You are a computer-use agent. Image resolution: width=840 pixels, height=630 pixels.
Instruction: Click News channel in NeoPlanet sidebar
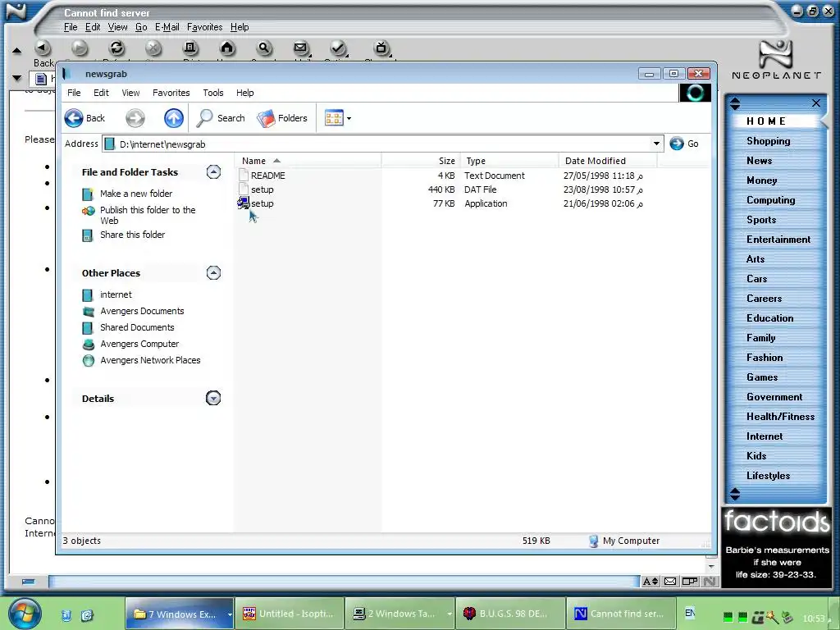(759, 161)
